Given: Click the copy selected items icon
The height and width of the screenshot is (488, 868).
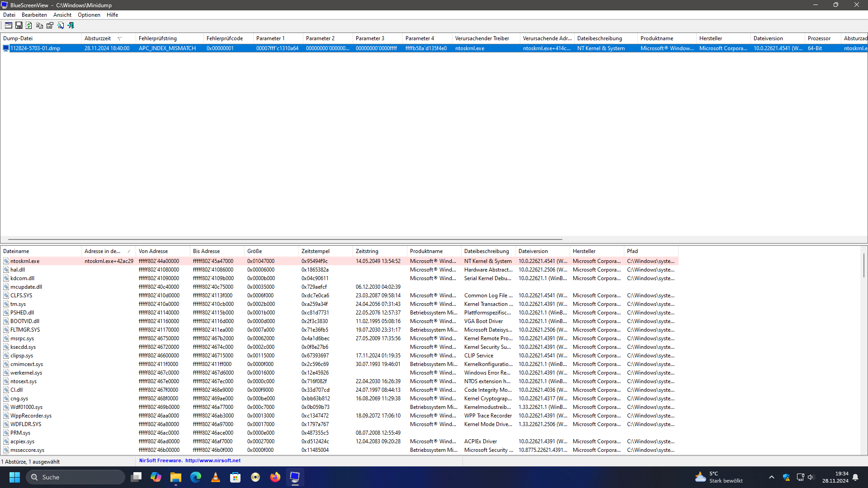Looking at the screenshot, I should (39, 26).
